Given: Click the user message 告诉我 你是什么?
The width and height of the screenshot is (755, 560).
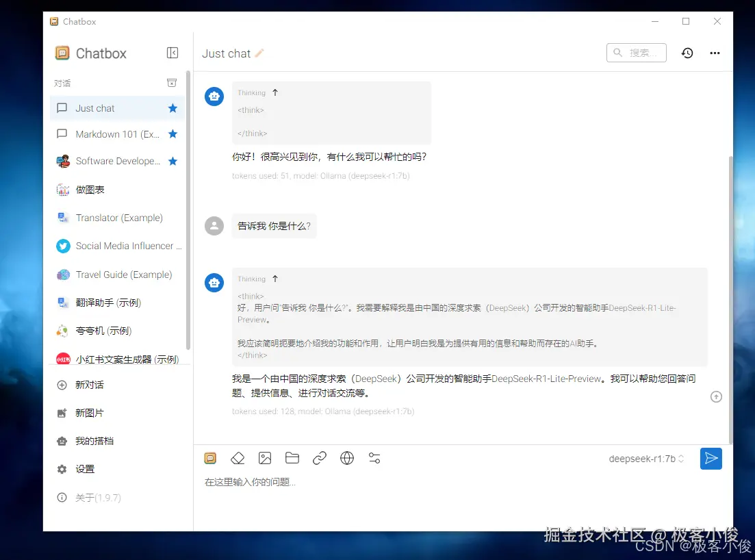Looking at the screenshot, I should 274,226.
